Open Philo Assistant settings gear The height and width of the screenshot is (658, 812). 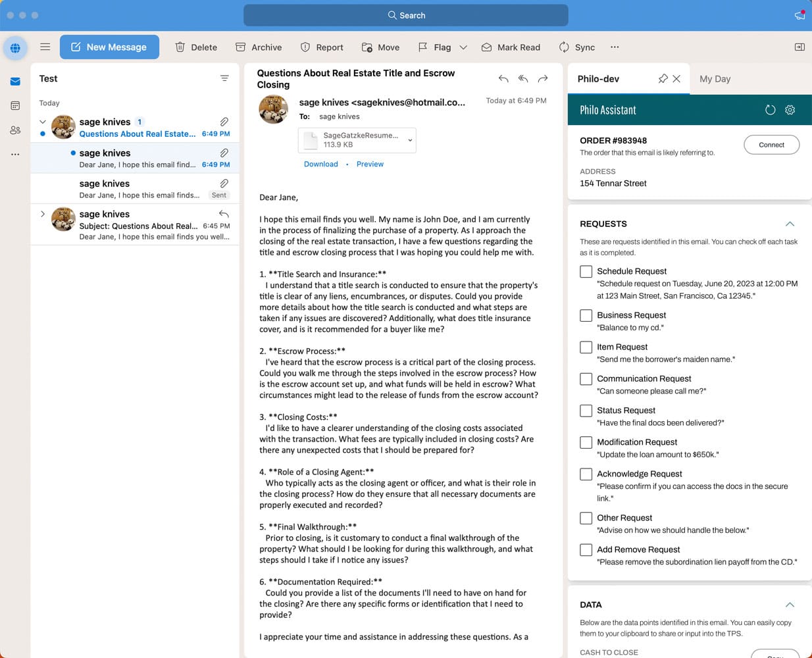(790, 110)
